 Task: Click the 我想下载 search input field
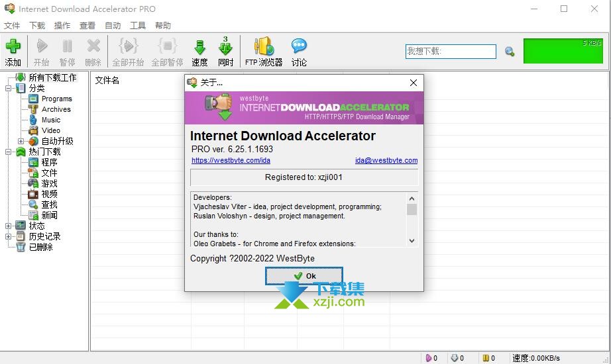pos(451,52)
